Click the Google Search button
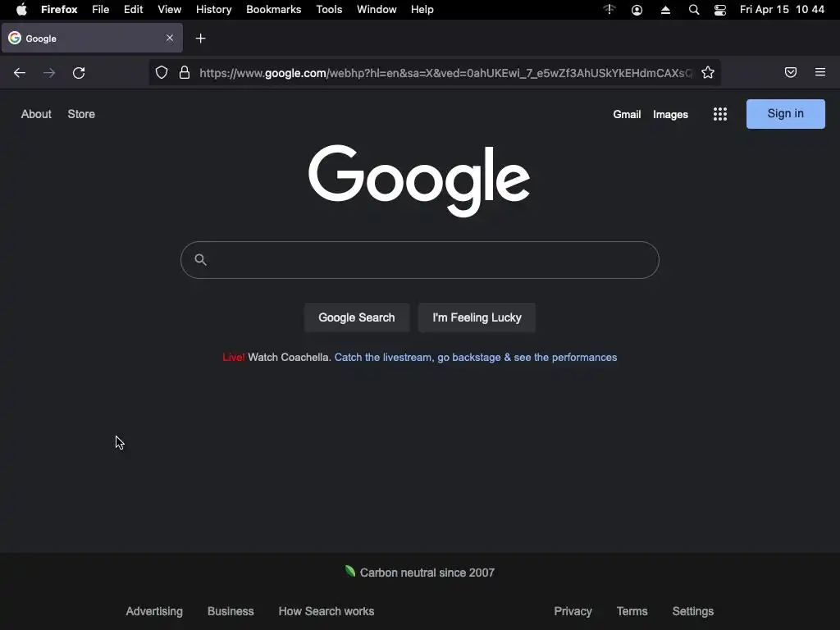The width and height of the screenshot is (840, 630). (357, 317)
